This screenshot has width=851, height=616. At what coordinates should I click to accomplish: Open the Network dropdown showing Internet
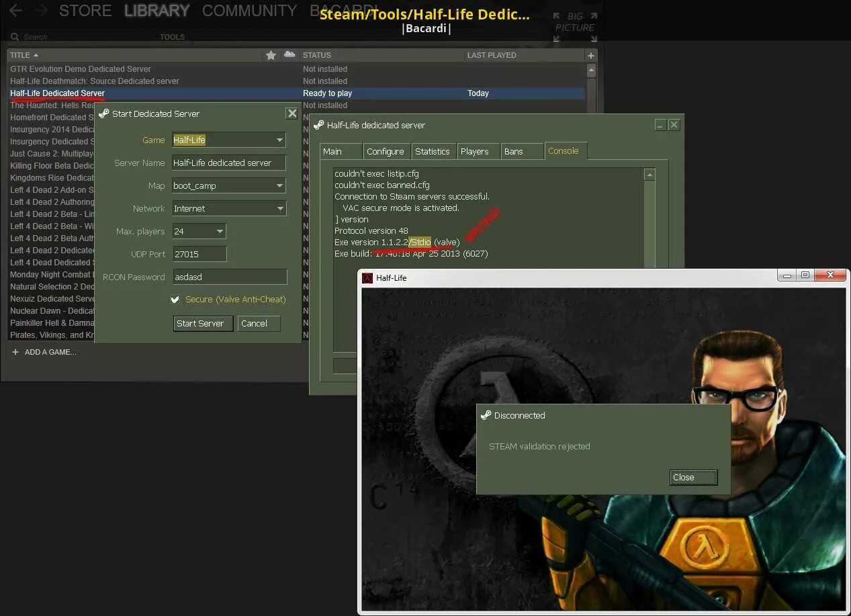click(x=229, y=208)
